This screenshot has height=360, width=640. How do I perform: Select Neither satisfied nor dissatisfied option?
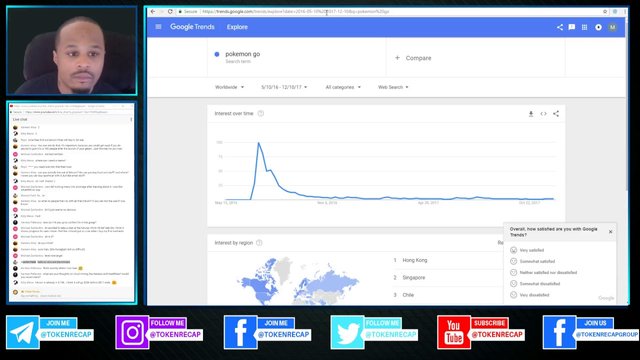point(544,272)
